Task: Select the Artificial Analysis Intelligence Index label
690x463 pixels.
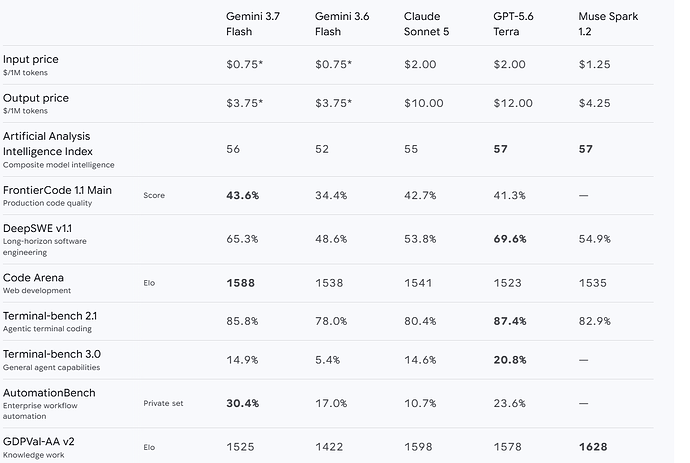Action: pyautogui.click(x=48, y=144)
